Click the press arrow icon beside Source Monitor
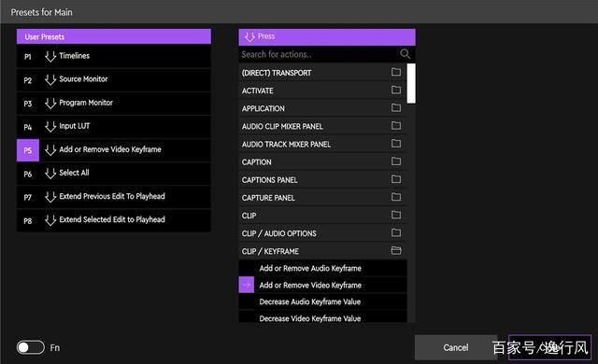Image resolution: width=598 pixels, height=364 pixels. [50, 80]
